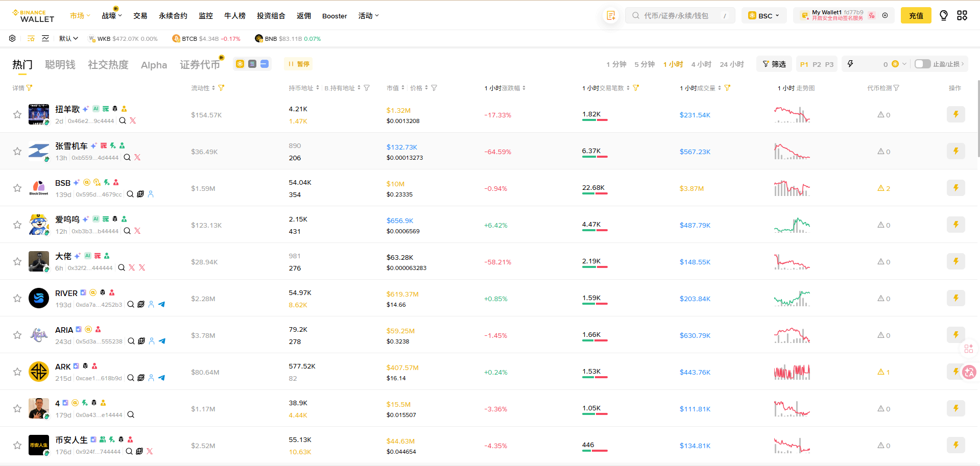Open the orders note icon beside search

[611, 16]
